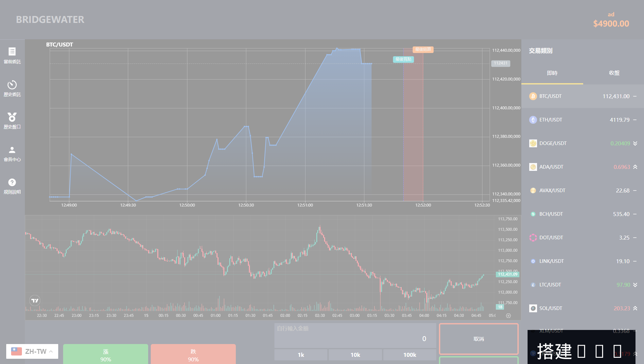
Task: Switch to the 收盤 tab
Action: coord(614,73)
